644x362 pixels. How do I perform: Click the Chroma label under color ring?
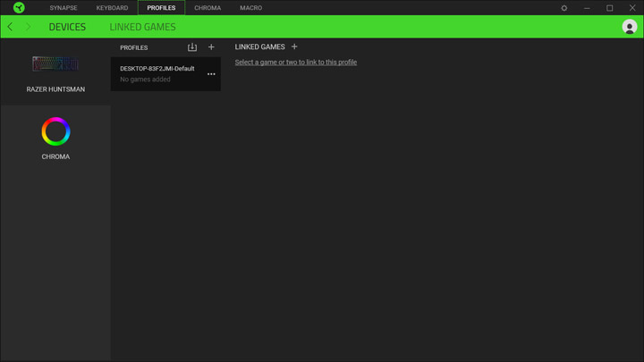coord(55,156)
